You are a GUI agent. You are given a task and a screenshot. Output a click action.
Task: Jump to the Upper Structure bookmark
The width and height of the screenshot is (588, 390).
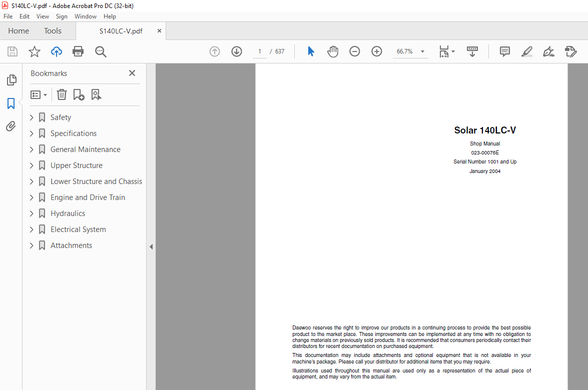tap(77, 165)
